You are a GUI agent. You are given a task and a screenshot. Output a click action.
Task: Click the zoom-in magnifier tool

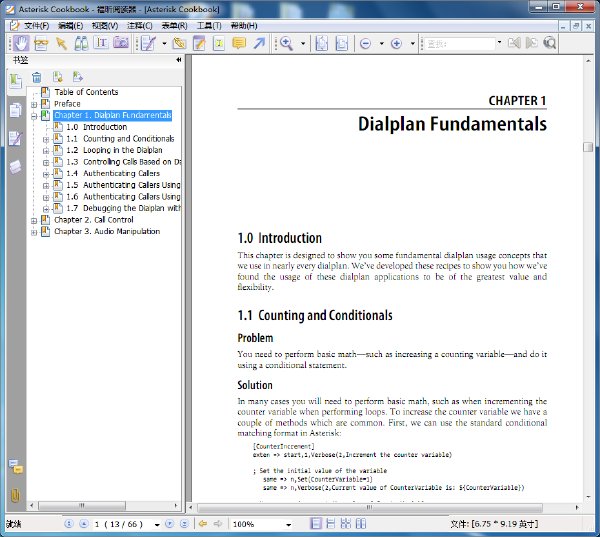click(286, 43)
